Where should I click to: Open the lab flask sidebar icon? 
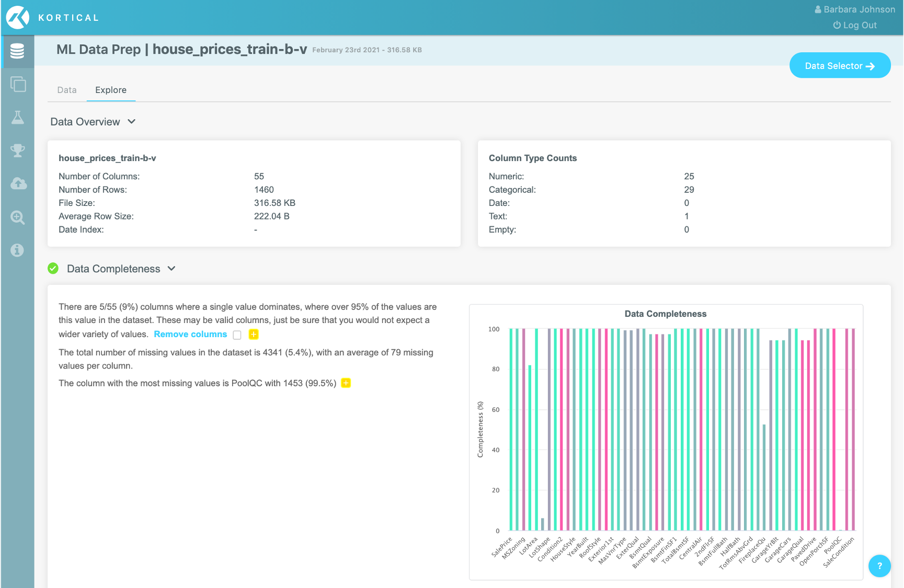18,117
